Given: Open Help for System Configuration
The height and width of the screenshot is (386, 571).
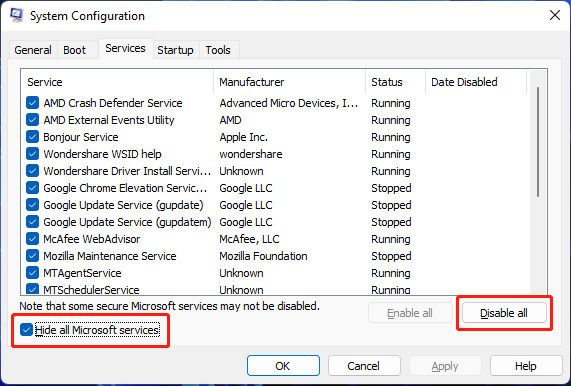Looking at the screenshot, I should point(526,366).
